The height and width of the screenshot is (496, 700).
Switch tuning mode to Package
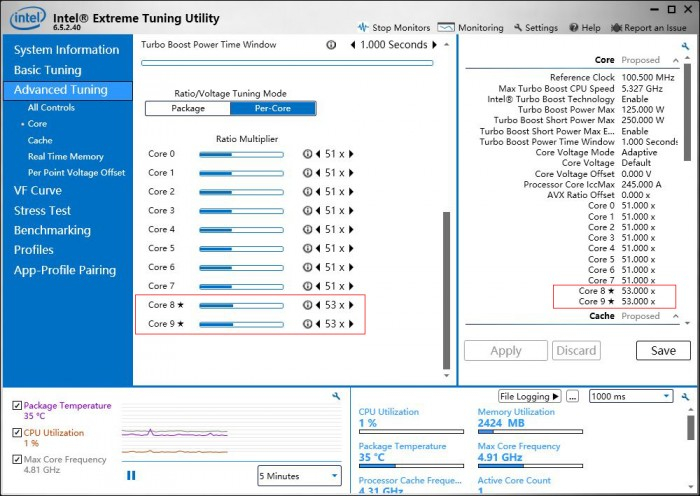click(188, 108)
